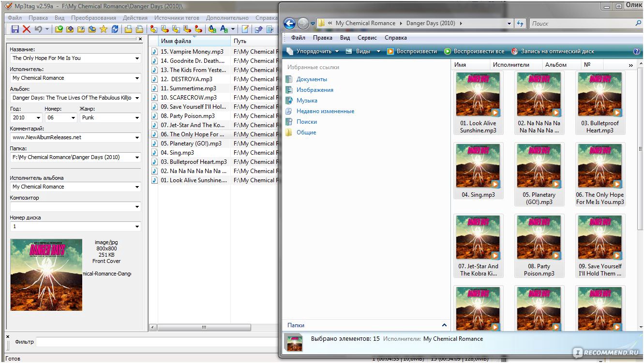Image resolution: width=644 pixels, height=363 pixels.
Task: Open the Год year dropdown showing 2010
Action: point(39,118)
